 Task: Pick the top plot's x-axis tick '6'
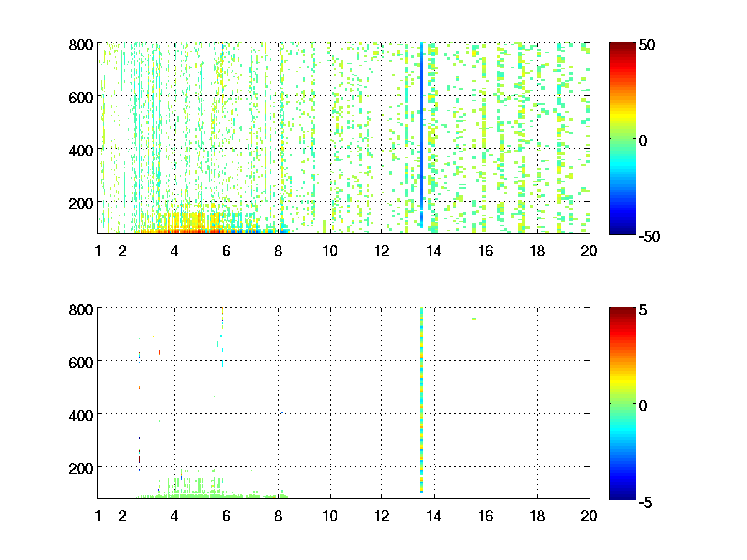(226, 251)
